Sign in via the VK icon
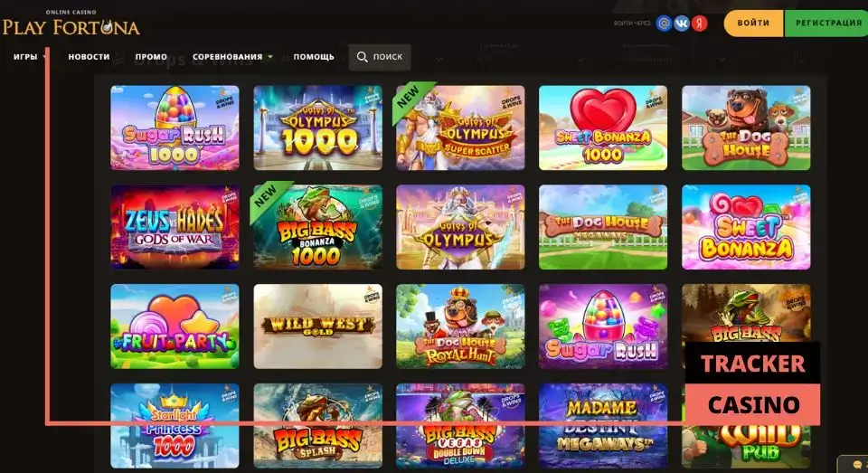 pos(682,24)
